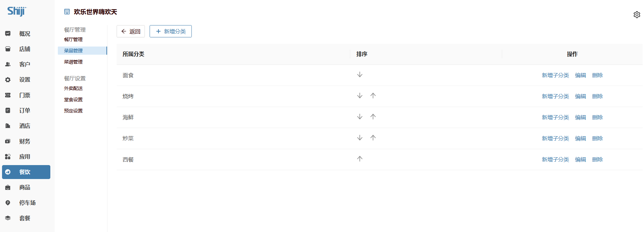Open 外卖配送 settings submenu
Screen dimensions: 644x232
click(73, 88)
